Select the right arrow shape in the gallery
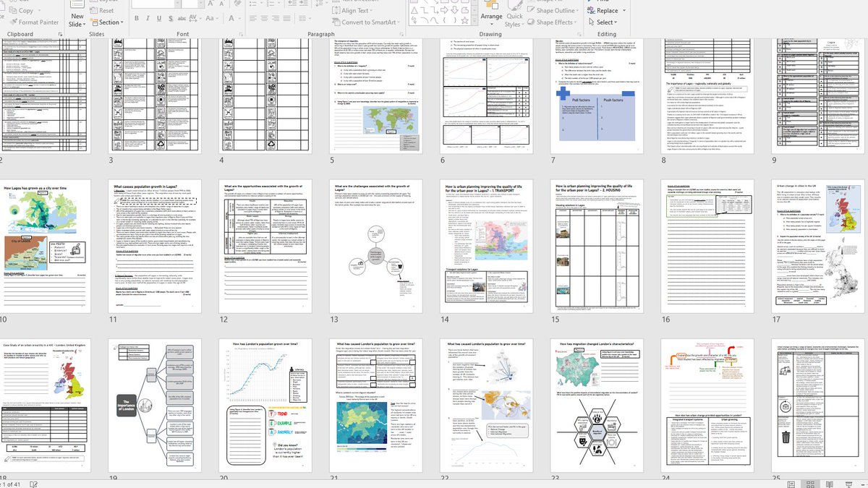The width and height of the screenshot is (868, 488). [444, 9]
